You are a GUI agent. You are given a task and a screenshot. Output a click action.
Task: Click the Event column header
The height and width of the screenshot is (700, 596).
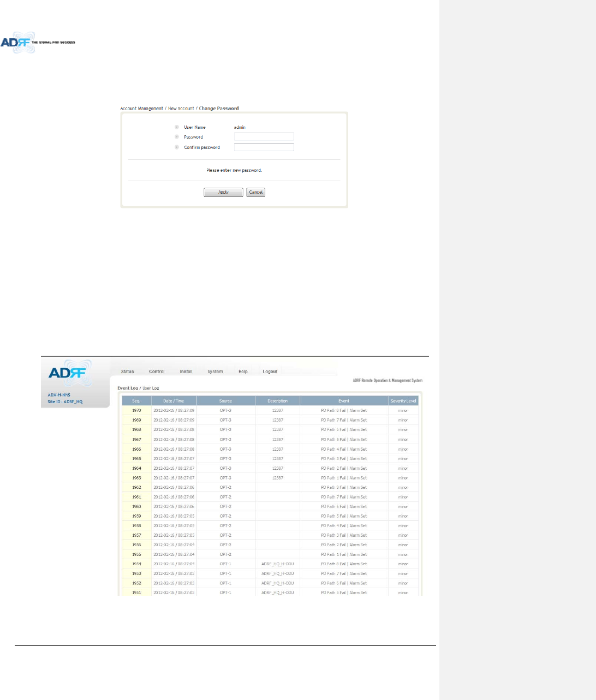tap(344, 401)
